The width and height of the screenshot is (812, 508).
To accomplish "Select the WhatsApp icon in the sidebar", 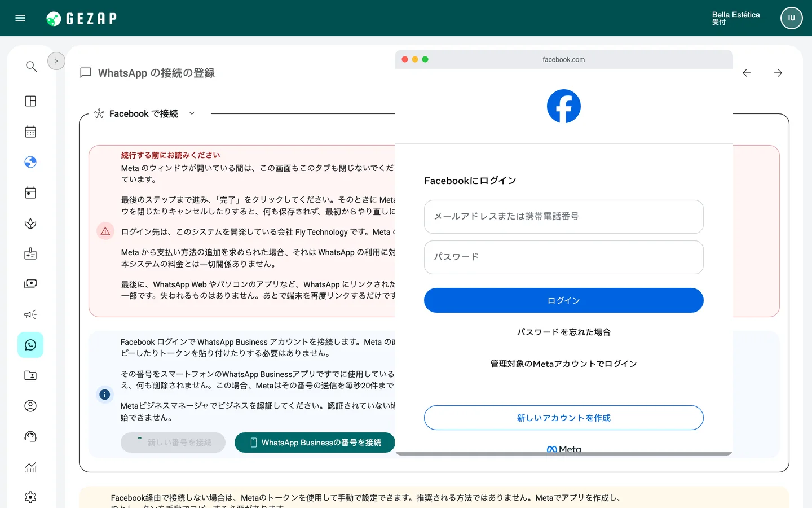I will [x=30, y=345].
